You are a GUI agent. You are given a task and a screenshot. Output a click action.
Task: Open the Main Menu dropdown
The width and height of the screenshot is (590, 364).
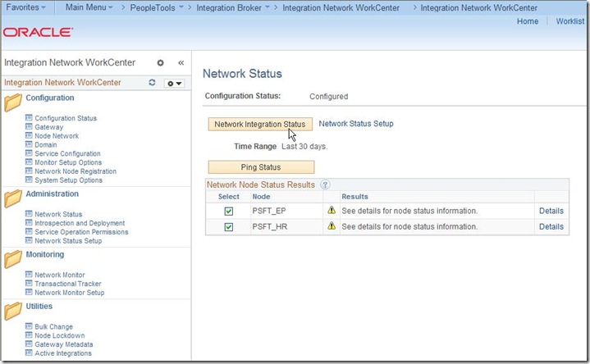pos(89,7)
